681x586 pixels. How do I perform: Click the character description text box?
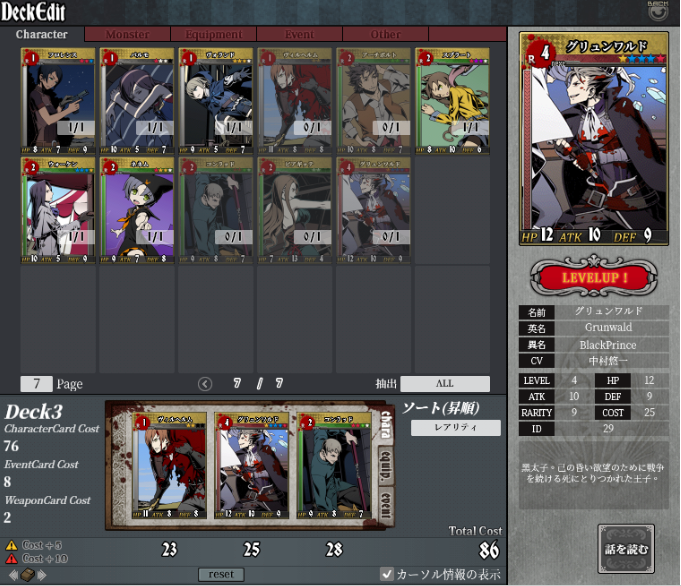pyautogui.click(x=594, y=475)
